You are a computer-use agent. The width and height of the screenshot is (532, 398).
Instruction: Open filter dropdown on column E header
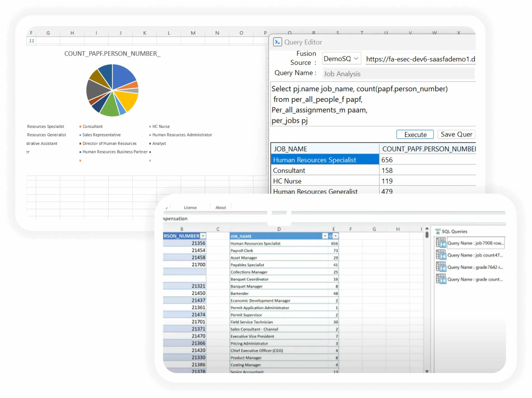click(336, 236)
